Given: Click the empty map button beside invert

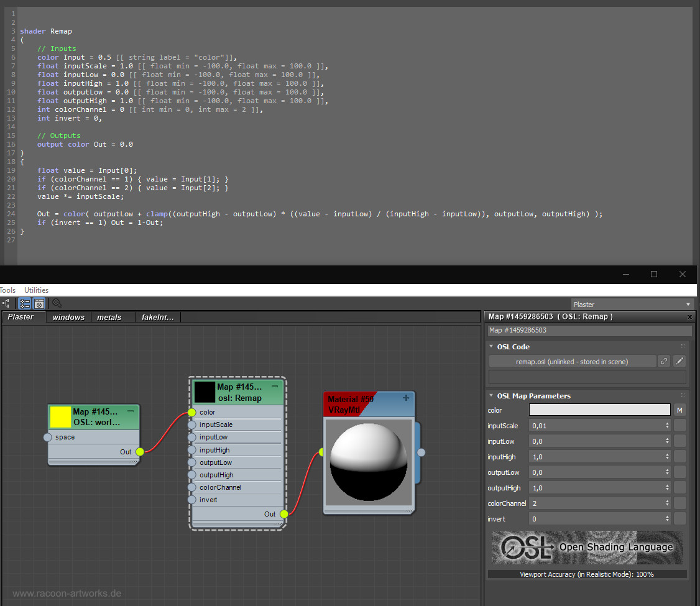Looking at the screenshot, I should [x=680, y=518].
